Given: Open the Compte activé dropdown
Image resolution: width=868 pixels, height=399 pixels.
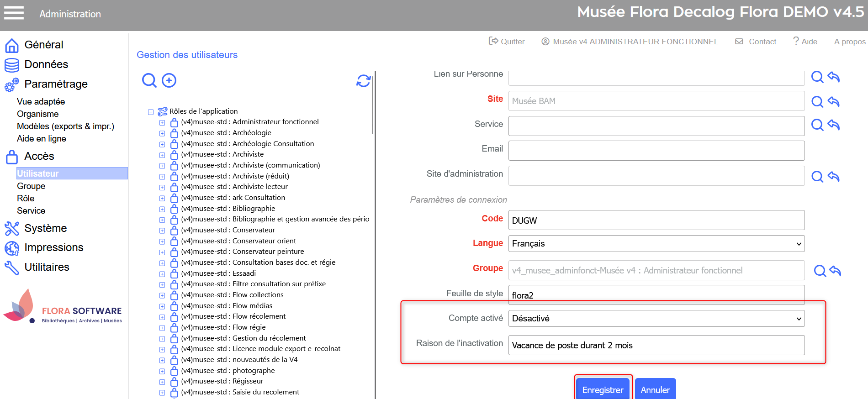Looking at the screenshot, I should coord(656,319).
